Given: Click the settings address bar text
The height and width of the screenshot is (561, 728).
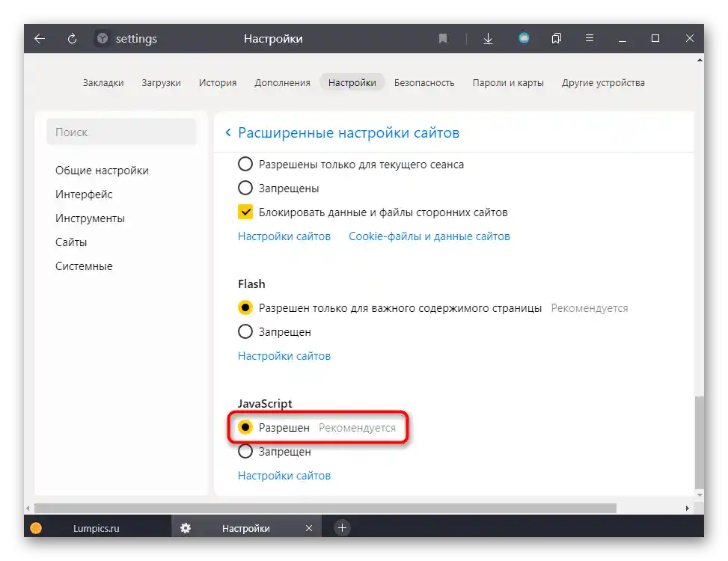Looking at the screenshot, I should point(136,38).
